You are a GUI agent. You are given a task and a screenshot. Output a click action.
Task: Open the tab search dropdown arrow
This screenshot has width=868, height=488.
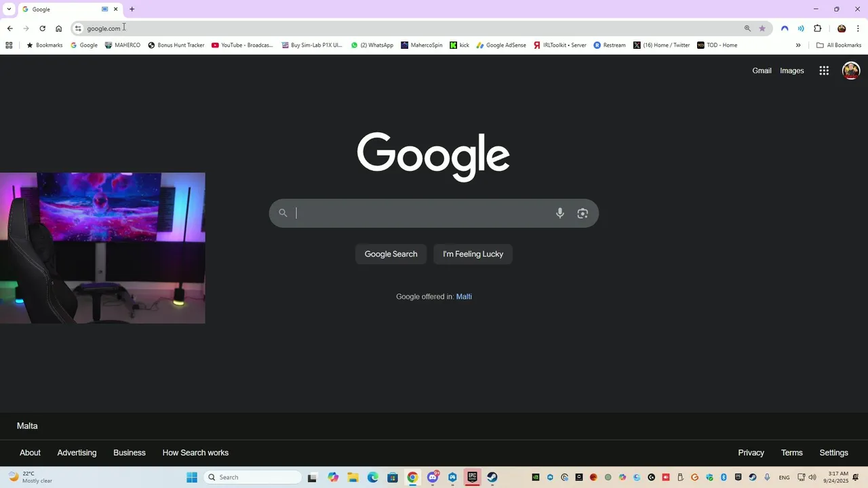[x=9, y=9]
